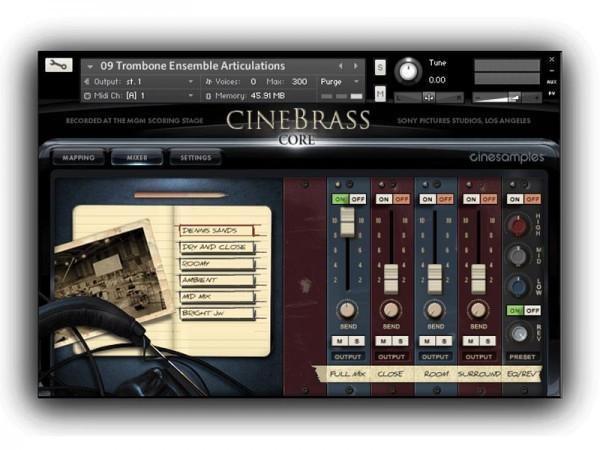The width and height of the screenshot is (600, 450).
Task: Click the Max voices value 300
Action: [x=299, y=82]
